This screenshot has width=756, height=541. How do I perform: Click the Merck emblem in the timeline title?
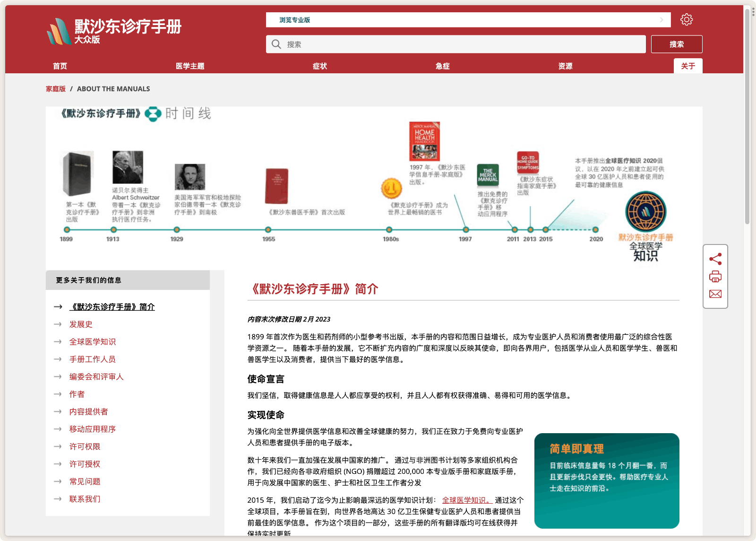(153, 114)
